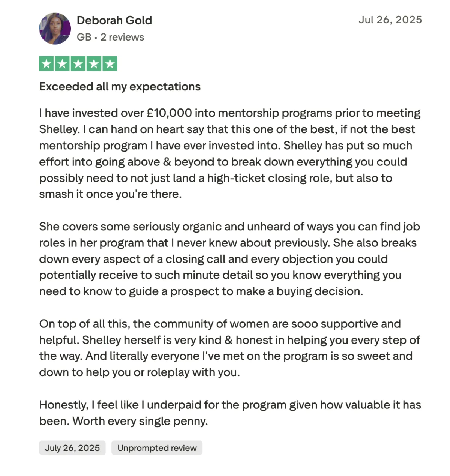The height and width of the screenshot is (476, 450).
Task: Click the first green rating star
Action: [x=46, y=63]
